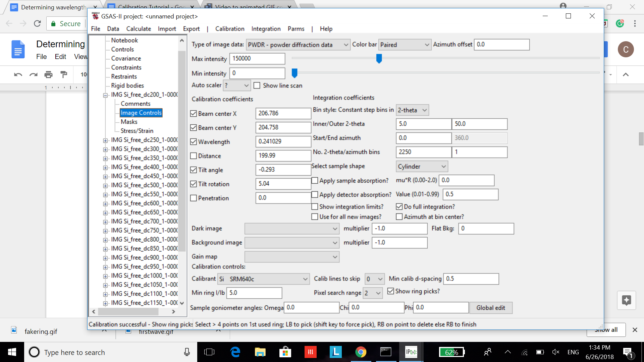Viewport: 644px width, 362px height.
Task: Select Masks in the data tree
Action: tap(129, 122)
